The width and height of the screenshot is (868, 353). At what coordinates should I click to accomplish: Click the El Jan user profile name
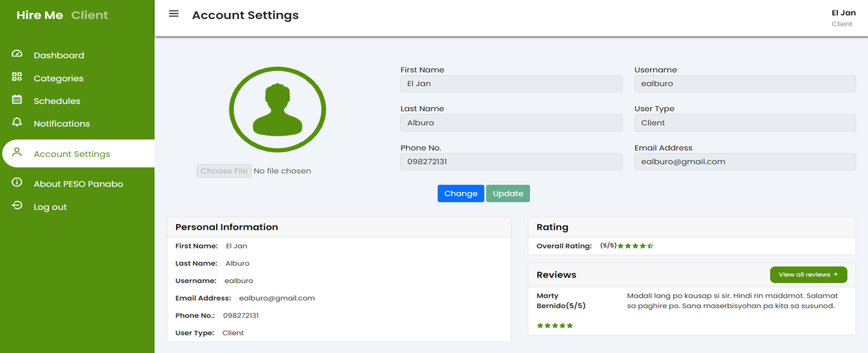pyautogui.click(x=843, y=13)
